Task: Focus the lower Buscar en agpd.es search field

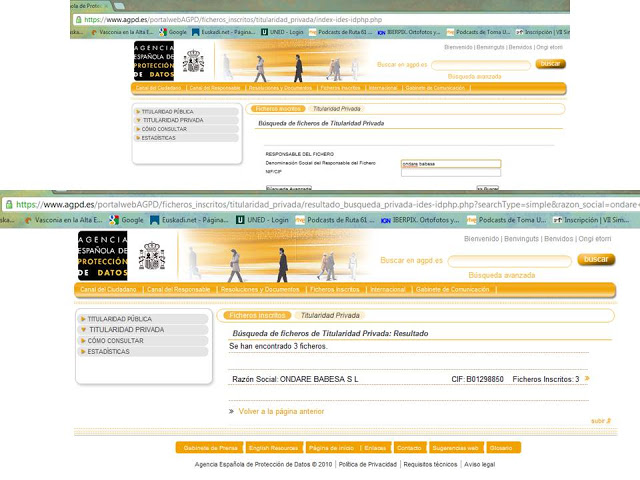Action: pos(509,260)
